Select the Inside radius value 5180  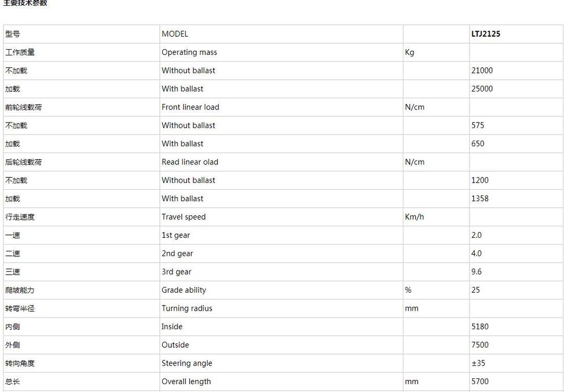pyautogui.click(x=480, y=327)
